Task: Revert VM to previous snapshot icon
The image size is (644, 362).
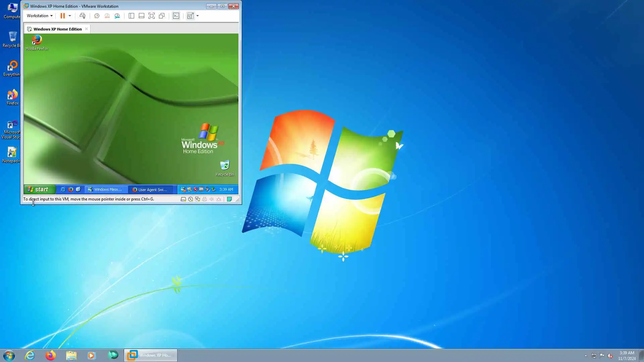Action: (x=107, y=16)
